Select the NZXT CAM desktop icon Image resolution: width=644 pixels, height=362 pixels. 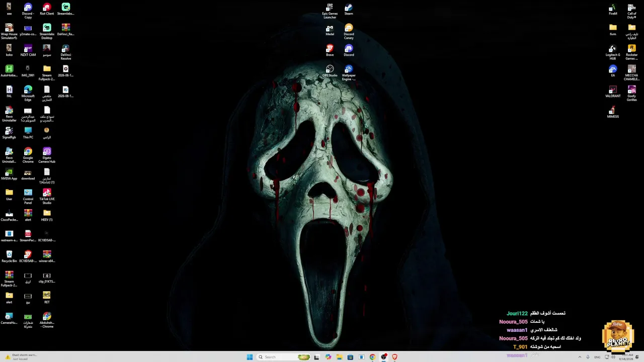point(28,50)
